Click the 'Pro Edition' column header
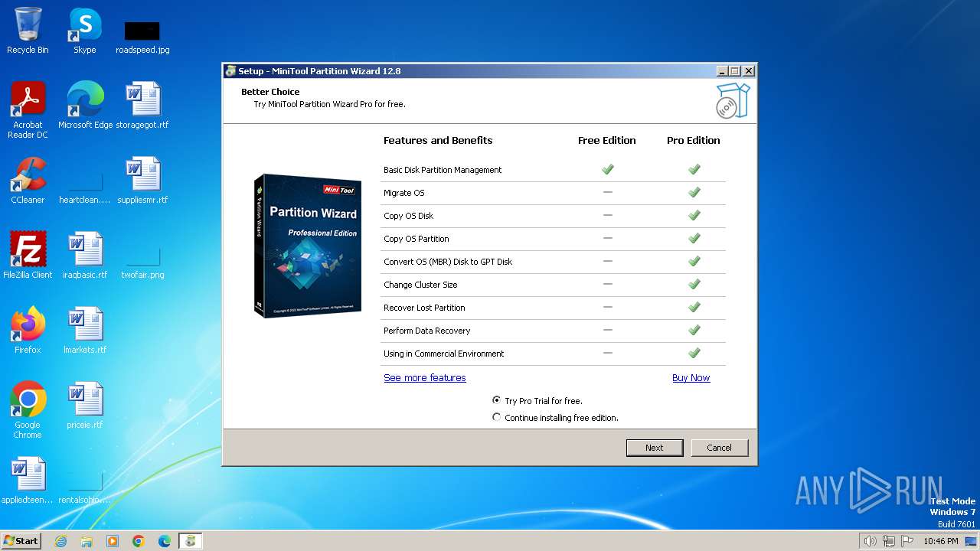Image resolution: width=980 pixels, height=551 pixels. click(694, 141)
